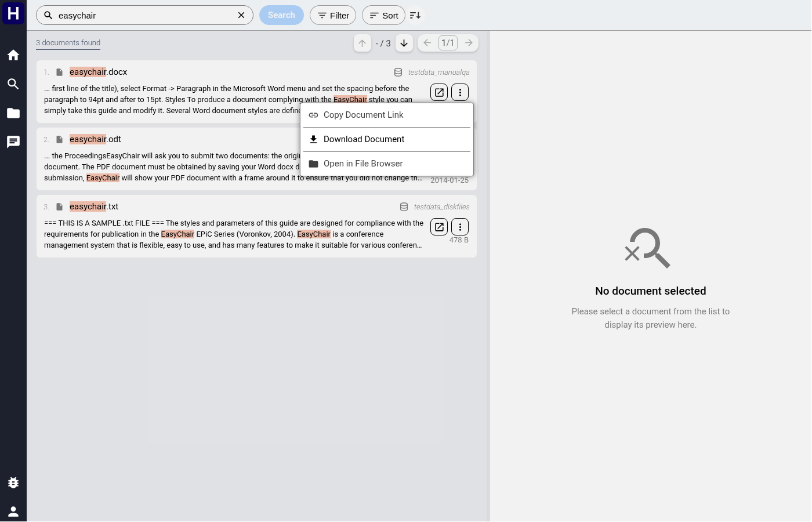
Task: Open the folder browser in sidebar
Action: click(x=13, y=113)
